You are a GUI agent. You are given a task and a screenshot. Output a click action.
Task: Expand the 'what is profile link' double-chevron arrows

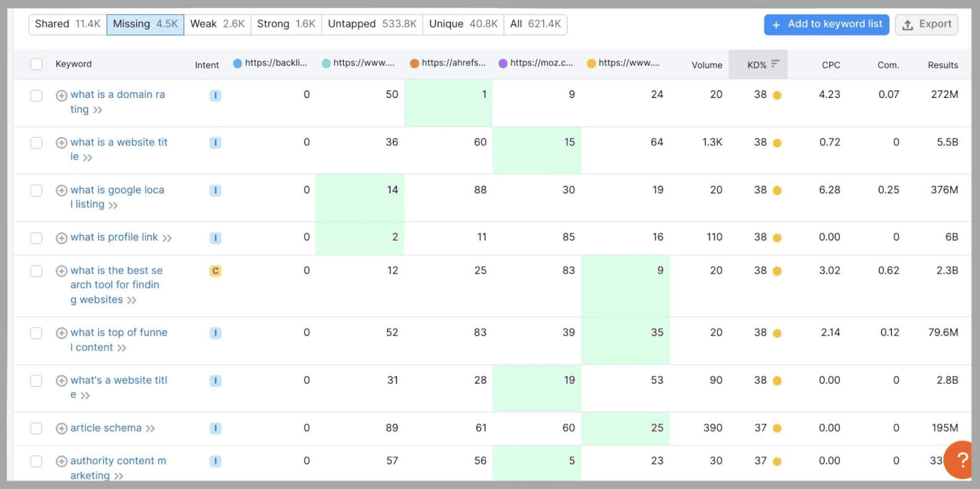coord(167,238)
